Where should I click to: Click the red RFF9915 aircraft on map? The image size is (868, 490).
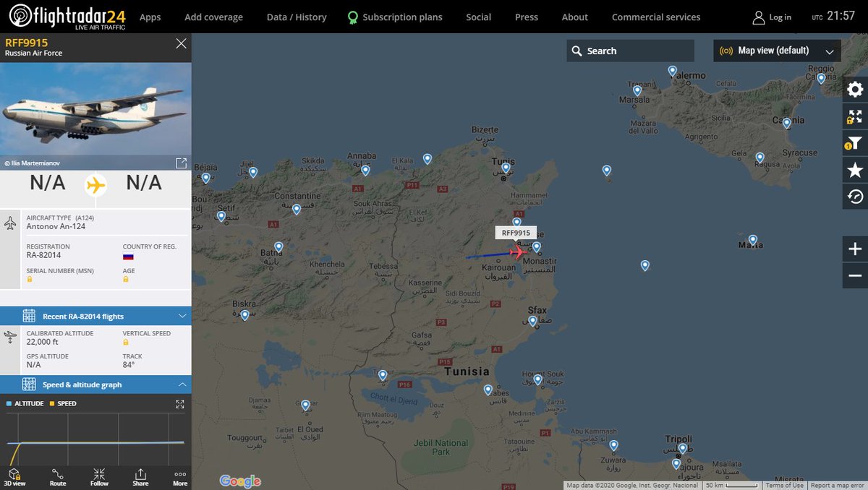coord(517,252)
